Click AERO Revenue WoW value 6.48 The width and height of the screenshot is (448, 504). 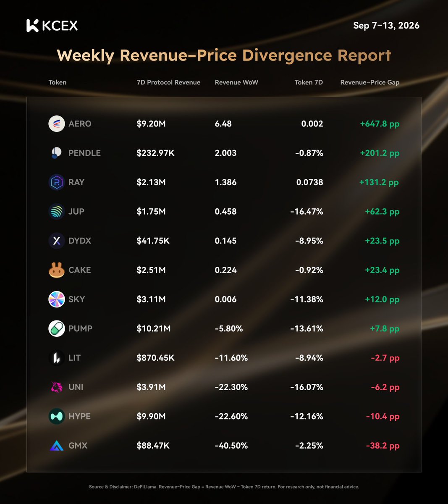[x=223, y=124]
